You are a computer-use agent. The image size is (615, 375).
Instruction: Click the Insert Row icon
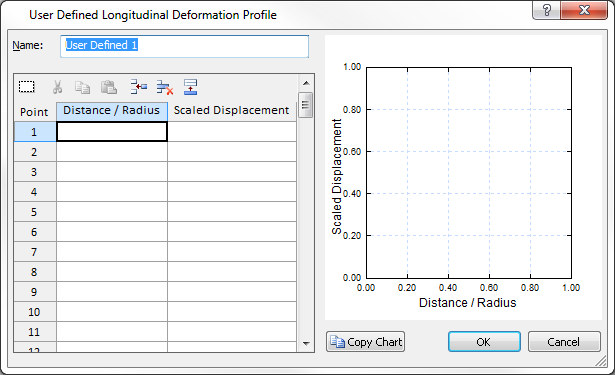point(138,87)
